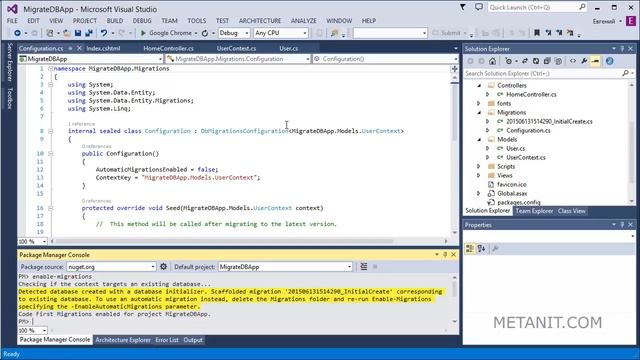640x360 pixels.
Task: Click the Save All toolbar icon
Action: (x=89, y=33)
